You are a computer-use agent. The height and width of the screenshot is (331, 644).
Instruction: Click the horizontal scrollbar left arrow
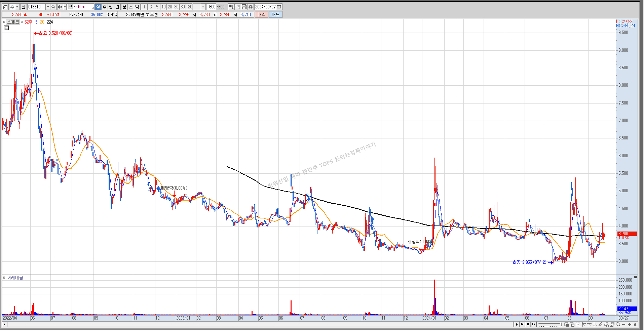[x=4, y=324]
